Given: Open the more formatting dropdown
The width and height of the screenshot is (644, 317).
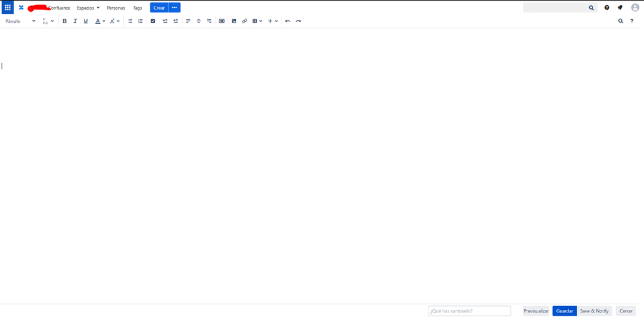Looking at the screenshot, I should 115,21.
